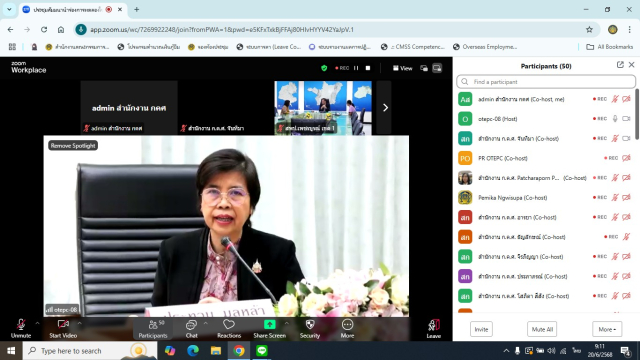Click Patcharaporn participant profile avatar
The height and width of the screenshot is (360, 640).
pos(465,178)
